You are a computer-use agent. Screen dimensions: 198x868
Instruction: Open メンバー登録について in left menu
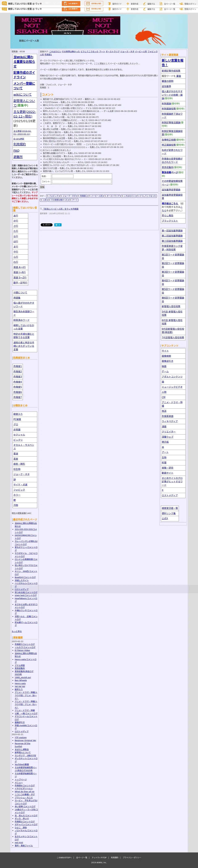[24, 86]
